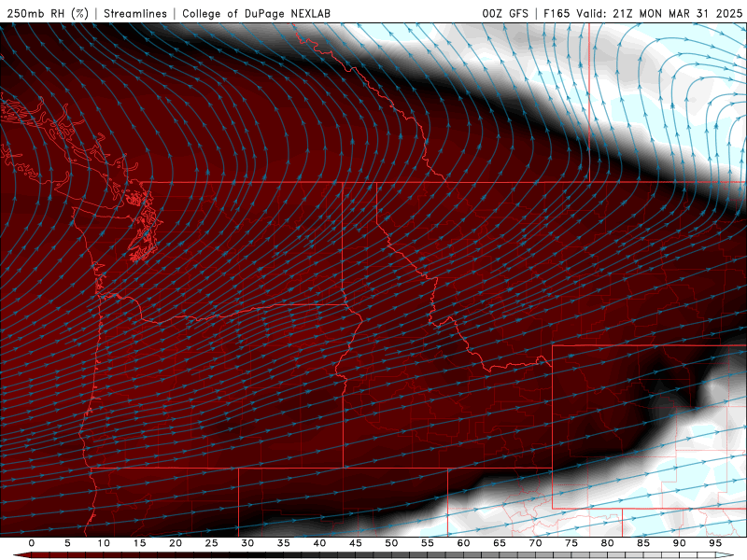Image resolution: width=747 pixels, height=560 pixels.
Task: Click the "40" value on the color scale
Action: pos(319,543)
